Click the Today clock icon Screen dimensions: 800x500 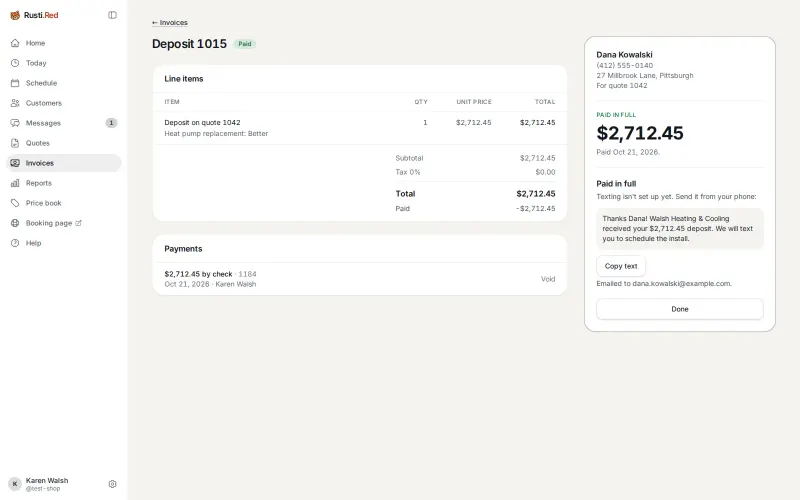click(x=15, y=63)
